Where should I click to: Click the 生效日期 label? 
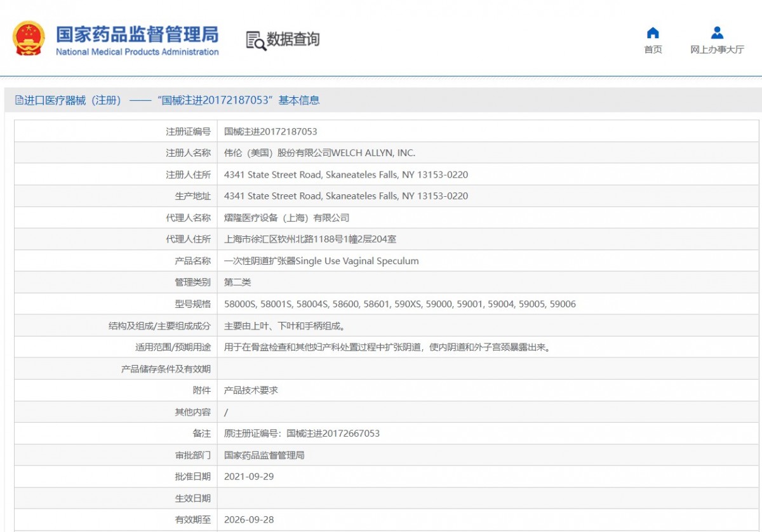coord(192,498)
